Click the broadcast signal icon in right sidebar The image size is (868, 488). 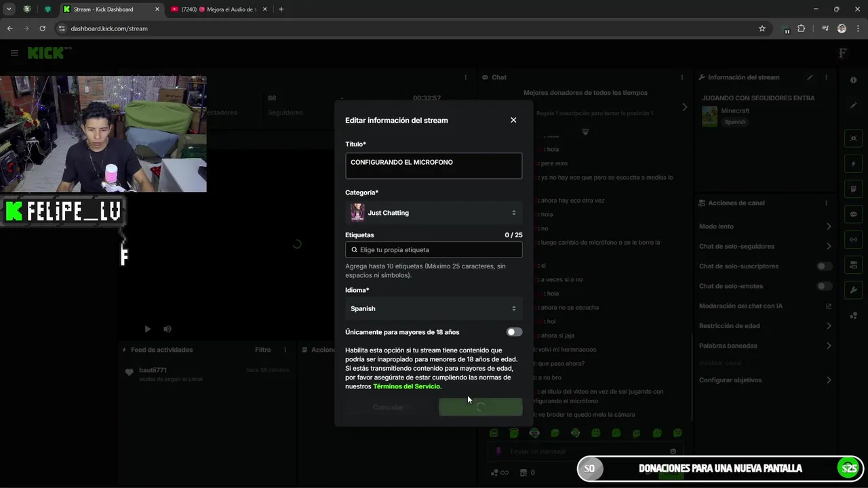854,239
